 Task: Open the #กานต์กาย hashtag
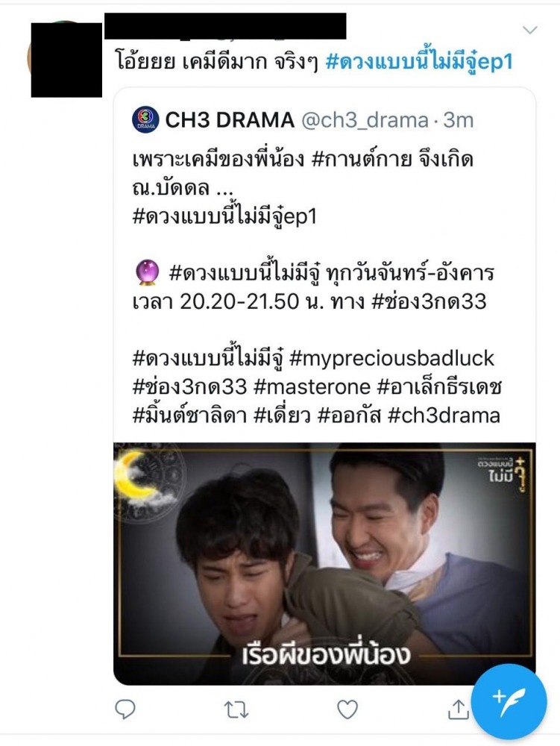click(x=362, y=160)
